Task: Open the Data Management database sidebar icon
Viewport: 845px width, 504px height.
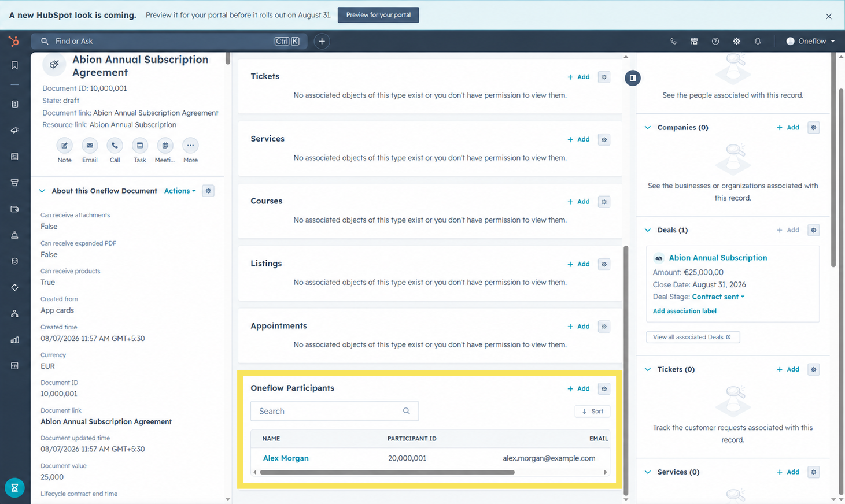Action: tap(14, 261)
